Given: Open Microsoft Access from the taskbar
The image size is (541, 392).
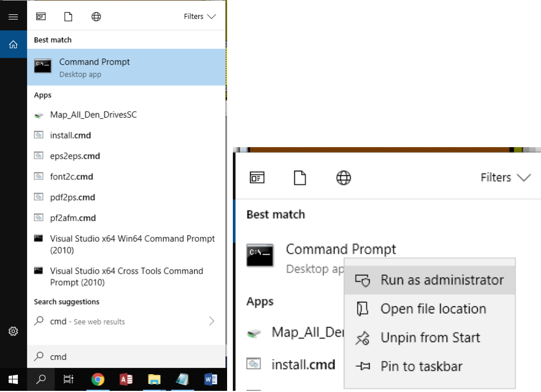Looking at the screenshot, I should pyautogui.click(x=126, y=379).
